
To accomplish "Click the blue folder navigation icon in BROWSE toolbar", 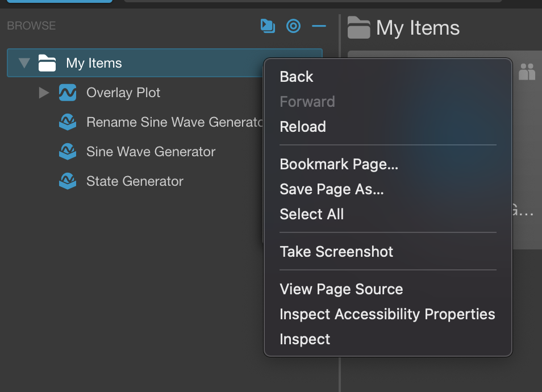I will [267, 26].
